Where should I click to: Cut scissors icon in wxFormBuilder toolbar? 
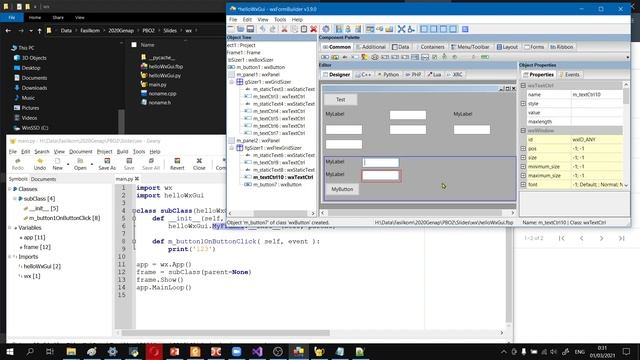pyautogui.click(x=284, y=29)
